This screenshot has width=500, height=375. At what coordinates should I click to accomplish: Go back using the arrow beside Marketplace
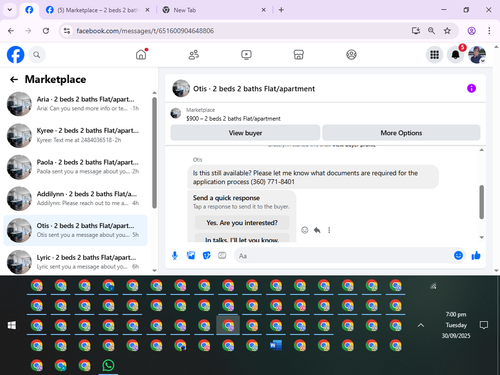pyautogui.click(x=14, y=79)
